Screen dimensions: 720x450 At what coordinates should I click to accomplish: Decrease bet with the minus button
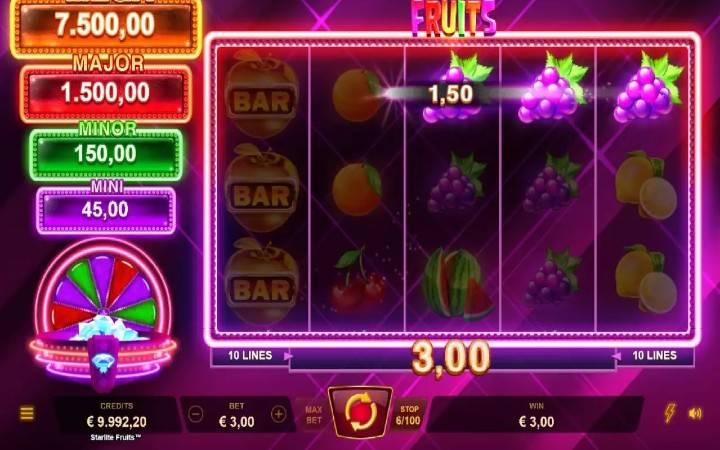[x=196, y=414]
